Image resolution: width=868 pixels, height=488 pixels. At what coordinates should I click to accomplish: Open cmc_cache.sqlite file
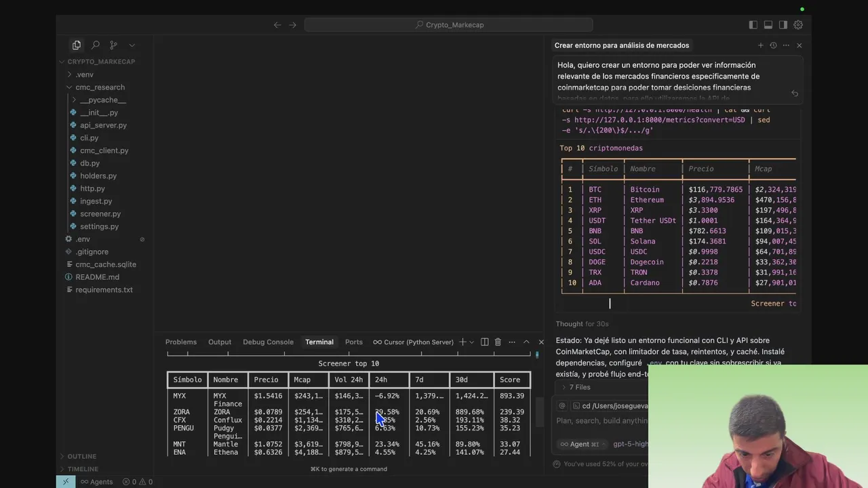click(106, 264)
